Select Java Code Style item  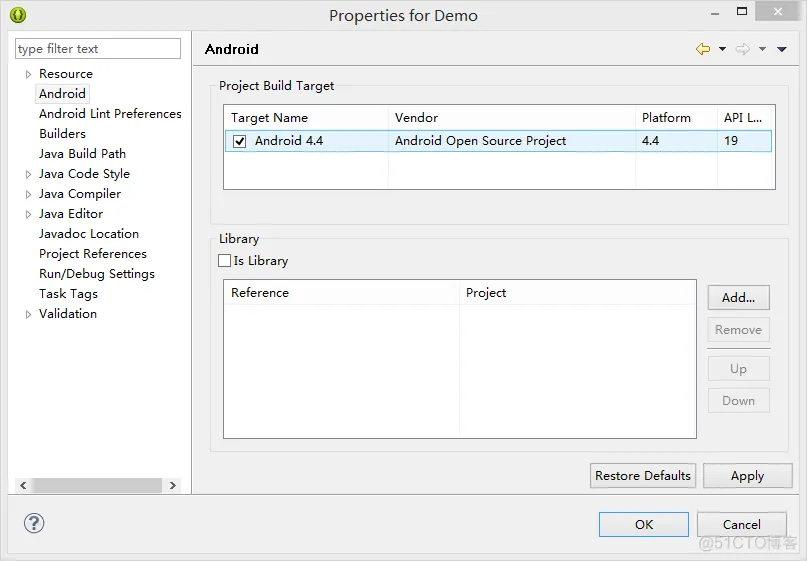click(84, 174)
